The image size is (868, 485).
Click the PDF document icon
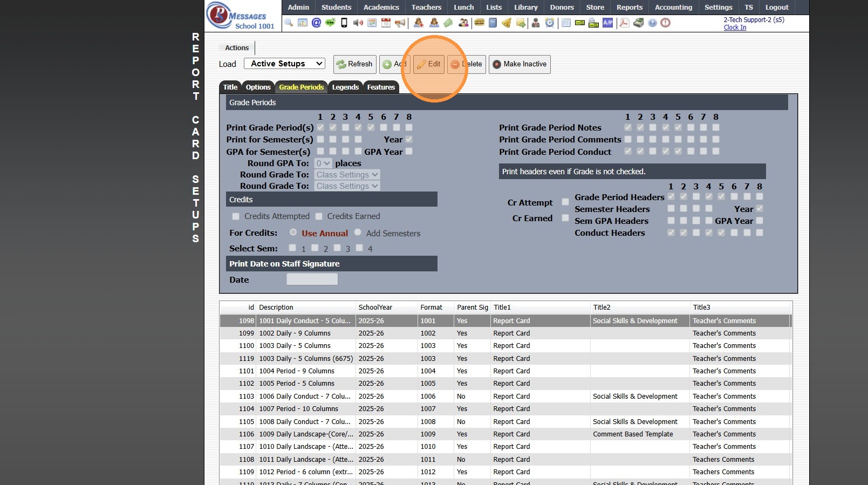click(624, 23)
